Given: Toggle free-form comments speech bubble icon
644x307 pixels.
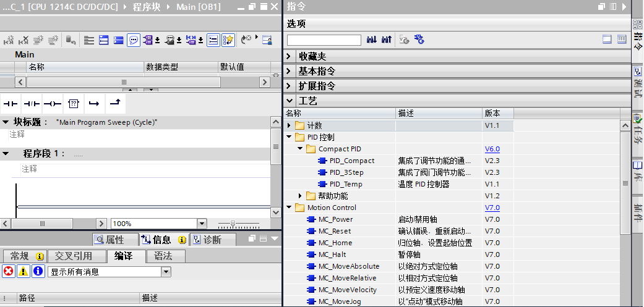Looking at the screenshot, I should pyautogui.click(x=134, y=40).
